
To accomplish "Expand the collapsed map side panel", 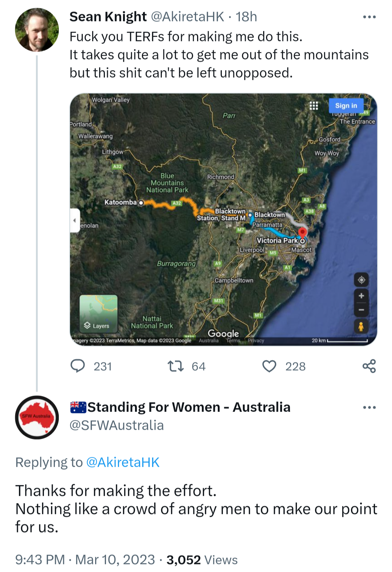I will pos(74,220).
